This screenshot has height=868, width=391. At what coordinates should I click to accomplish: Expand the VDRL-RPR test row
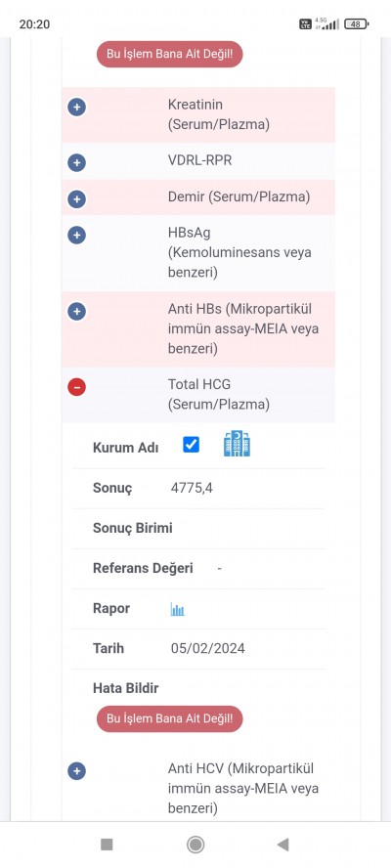click(x=76, y=162)
